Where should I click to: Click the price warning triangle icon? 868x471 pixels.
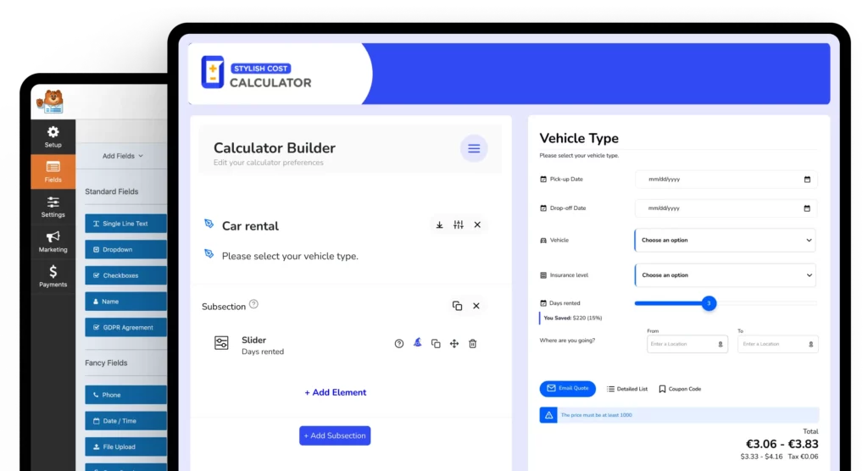[x=548, y=415]
